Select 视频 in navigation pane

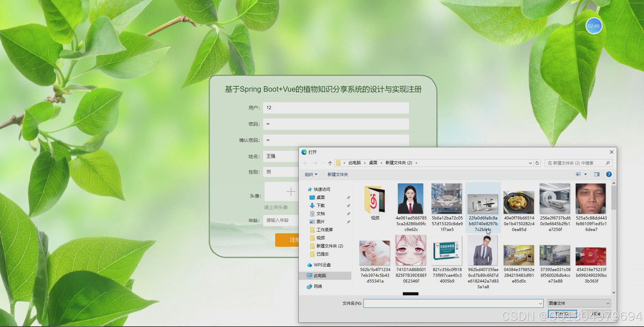click(x=320, y=238)
